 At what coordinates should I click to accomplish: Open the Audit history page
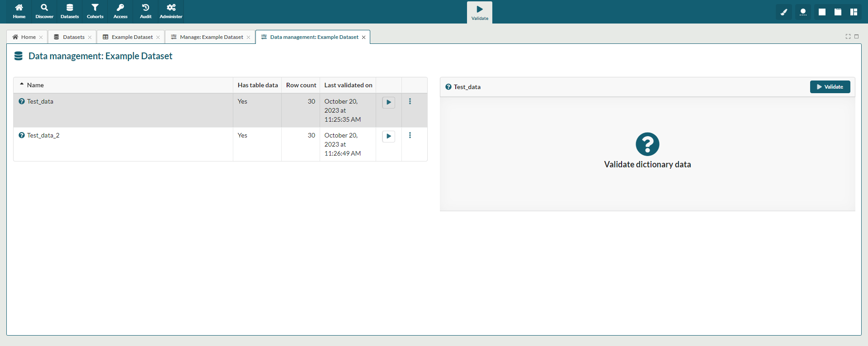pos(146,11)
